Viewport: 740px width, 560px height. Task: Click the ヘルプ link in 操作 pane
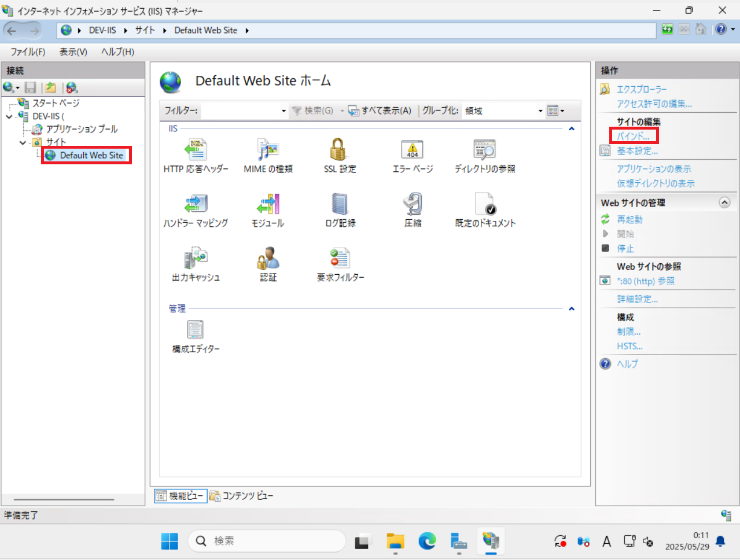[627, 364]
